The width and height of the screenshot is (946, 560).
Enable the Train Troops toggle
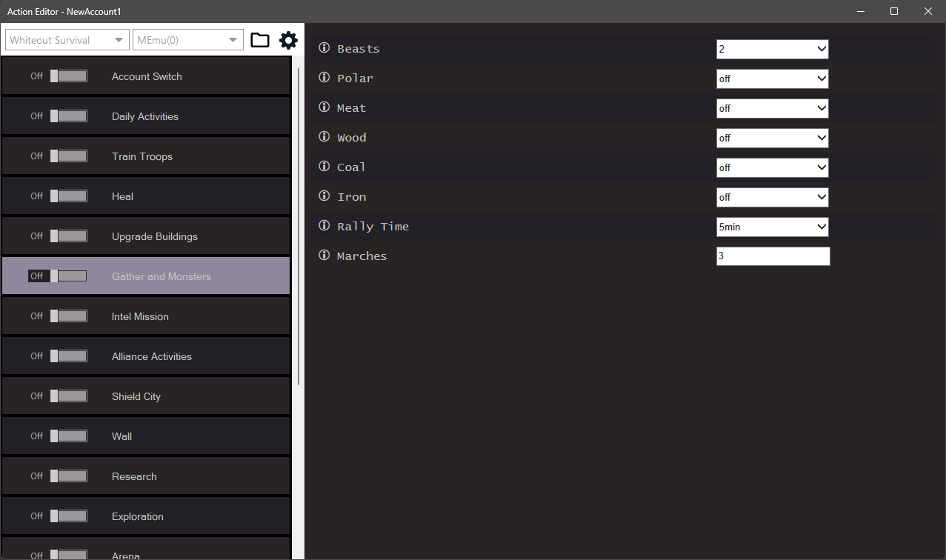click(x=69, y=156)
